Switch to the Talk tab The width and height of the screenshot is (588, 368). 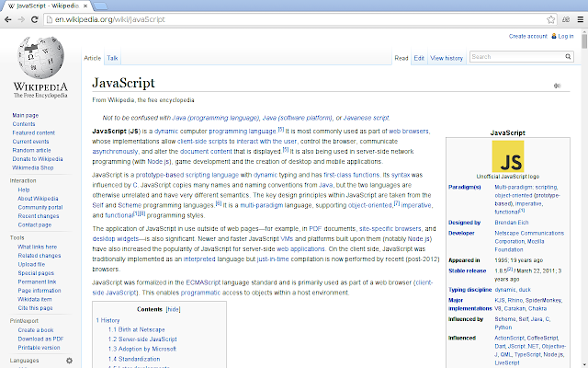click(112, 58)
